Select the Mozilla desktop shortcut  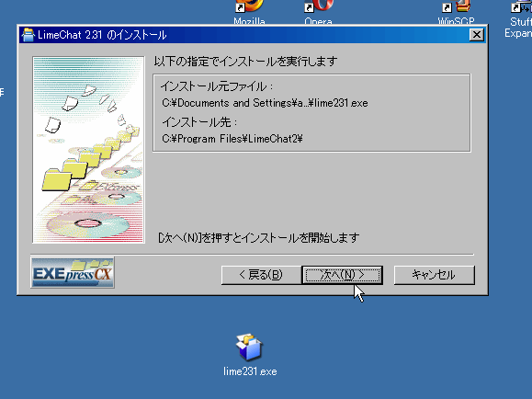pyautogui.click(x=249, y=12)
